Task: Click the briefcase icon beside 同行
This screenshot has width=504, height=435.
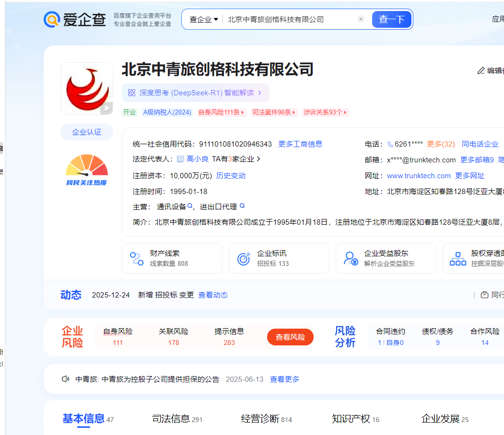Action: point(484,295)
